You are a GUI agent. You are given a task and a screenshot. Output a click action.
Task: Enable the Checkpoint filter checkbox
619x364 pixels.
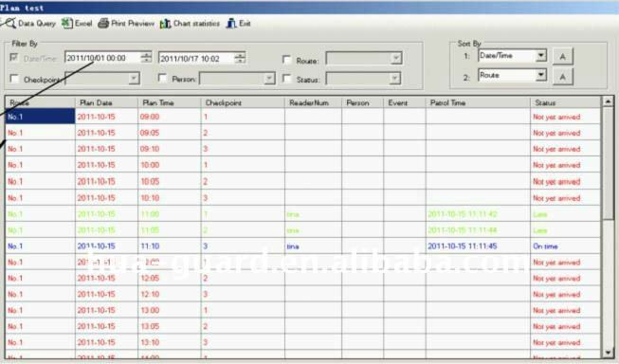coord(14,78)
